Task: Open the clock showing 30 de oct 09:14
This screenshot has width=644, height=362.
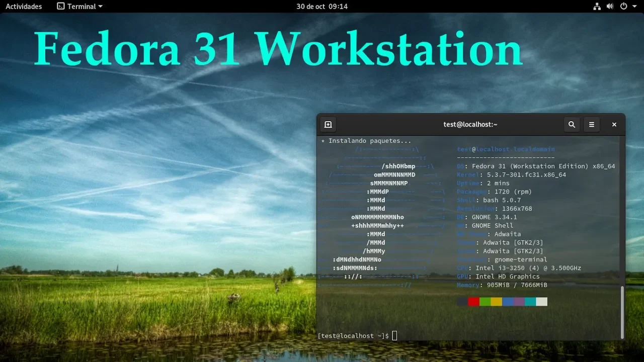Action: point(322,7)
